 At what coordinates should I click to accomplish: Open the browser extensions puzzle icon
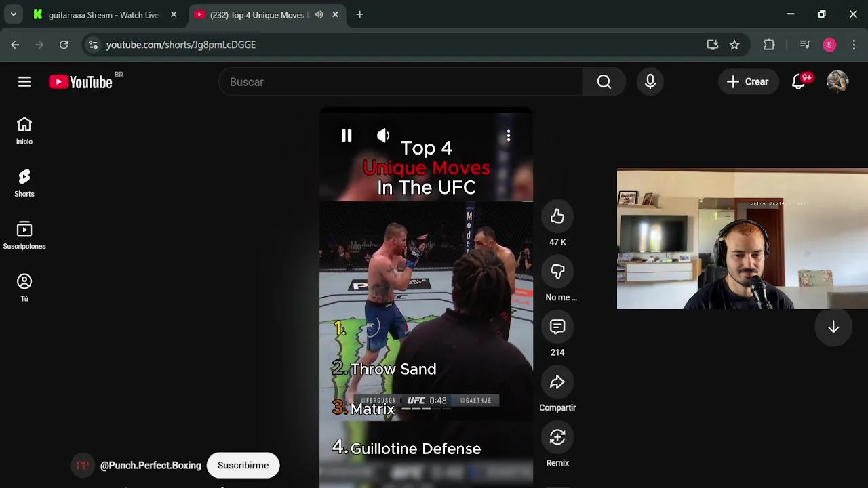769,45
